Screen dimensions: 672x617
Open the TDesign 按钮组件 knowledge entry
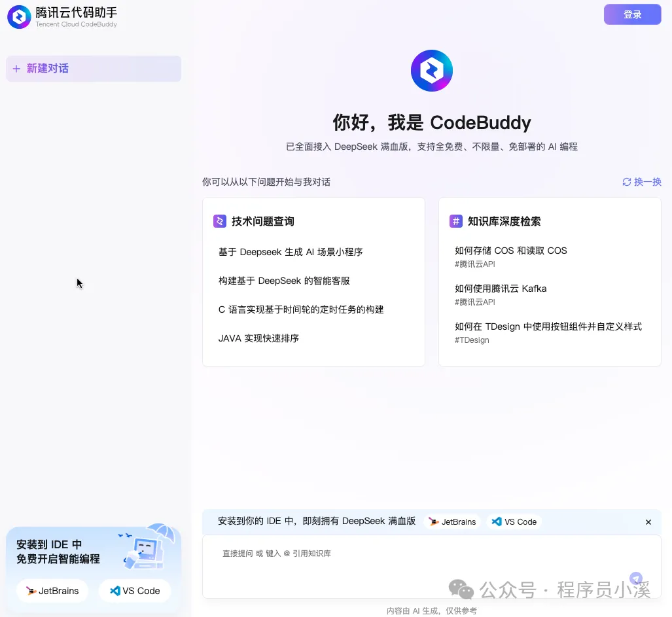[548, 326]
